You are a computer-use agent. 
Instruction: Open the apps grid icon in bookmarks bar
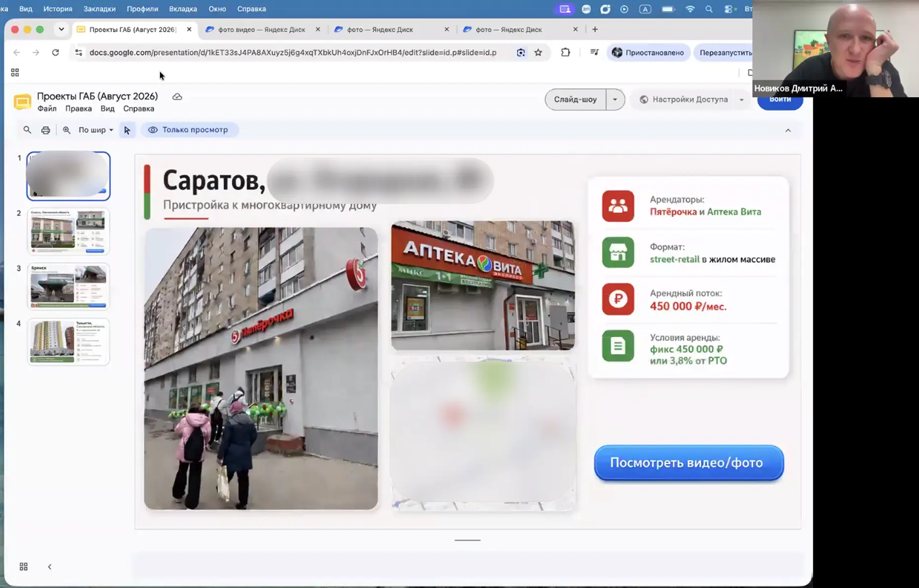point(15,73)
